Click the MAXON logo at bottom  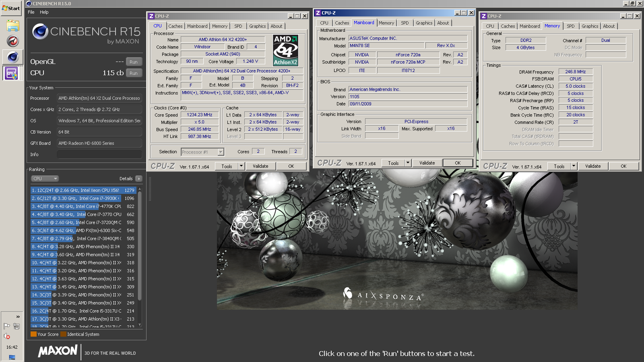click(58, 351)
